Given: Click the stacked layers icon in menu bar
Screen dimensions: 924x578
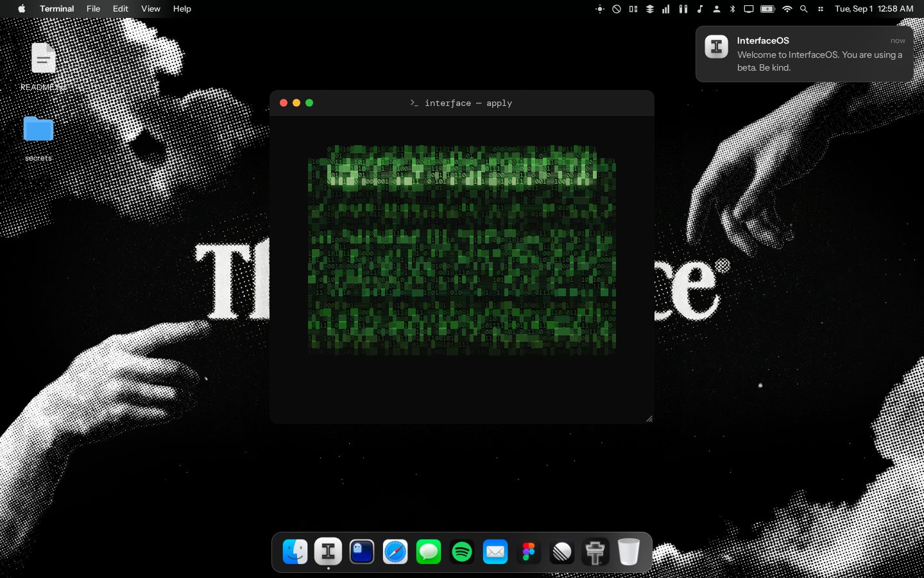Looking at the screenshot, I should (x=650, y=9).
